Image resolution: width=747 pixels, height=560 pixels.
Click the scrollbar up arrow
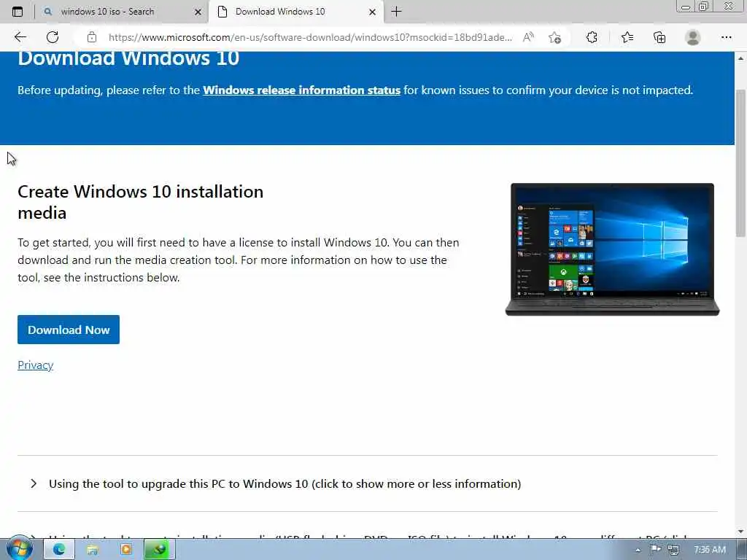(740, 58)
